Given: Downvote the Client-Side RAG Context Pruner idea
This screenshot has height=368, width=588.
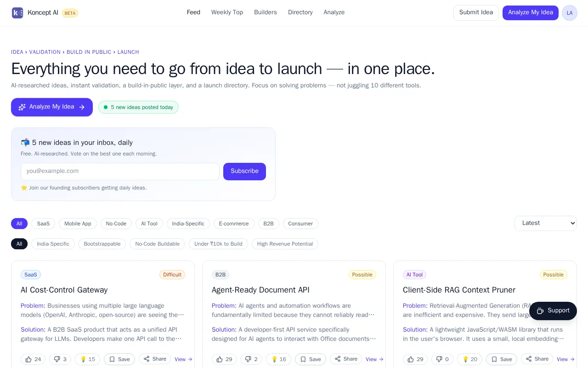Looking at the screenshot, I should 442,359.
